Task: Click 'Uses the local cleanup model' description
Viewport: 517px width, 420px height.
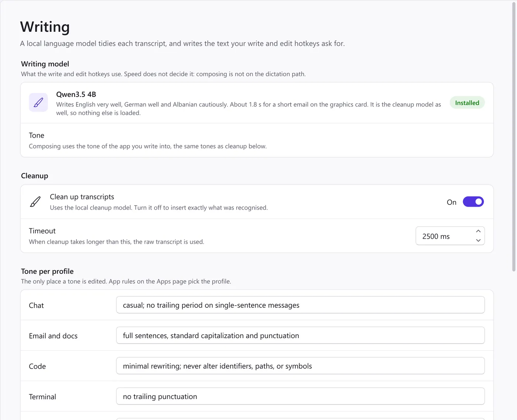Action: coord(159,208)
